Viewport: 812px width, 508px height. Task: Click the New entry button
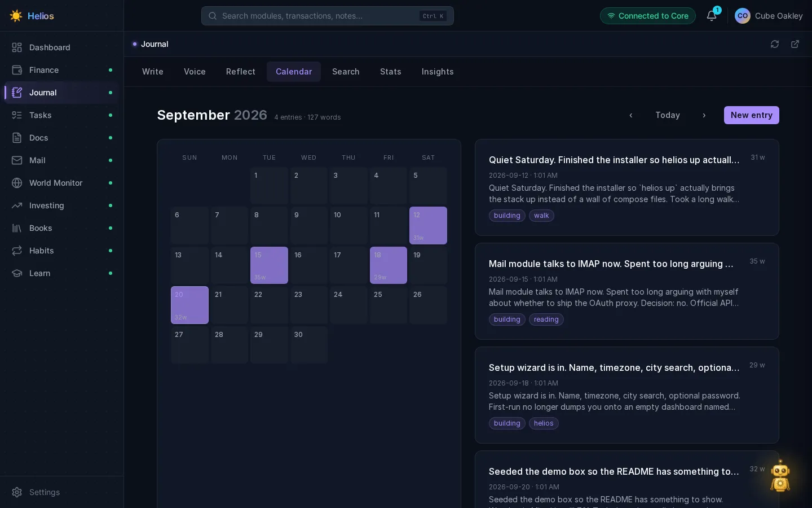coord(752,115)
